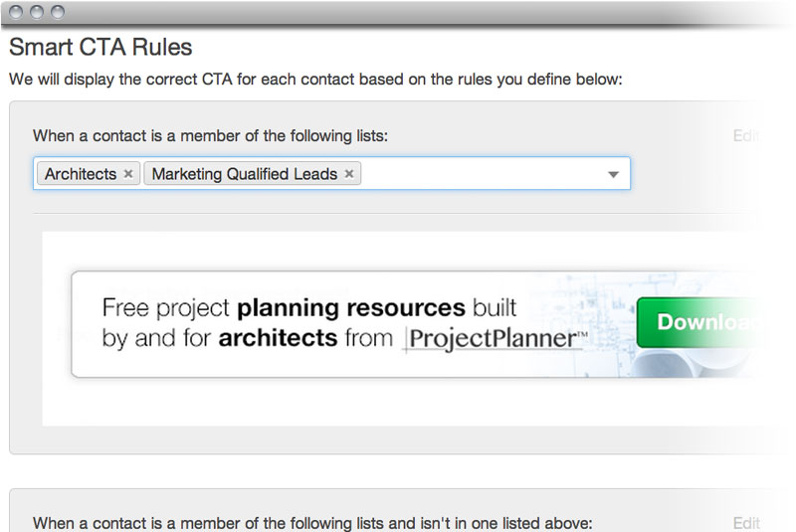
Task: Minimize window using the yellow button
Action: pyautogui.click(x=37, y=12)
